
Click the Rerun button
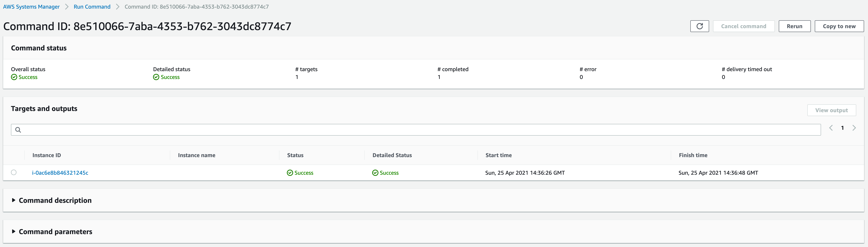(795, 26)
